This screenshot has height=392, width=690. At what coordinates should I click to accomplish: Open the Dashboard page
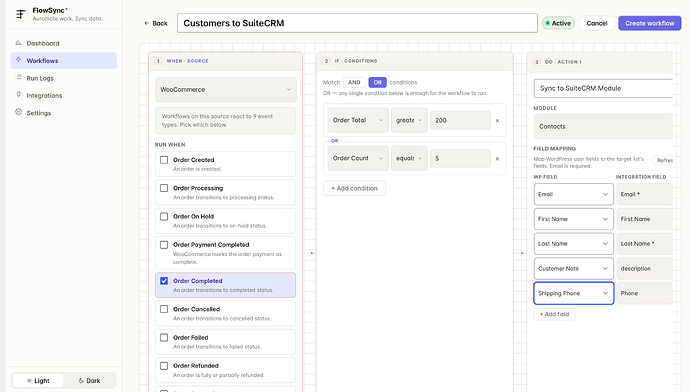pyautogui.click(x=63, y=43)
